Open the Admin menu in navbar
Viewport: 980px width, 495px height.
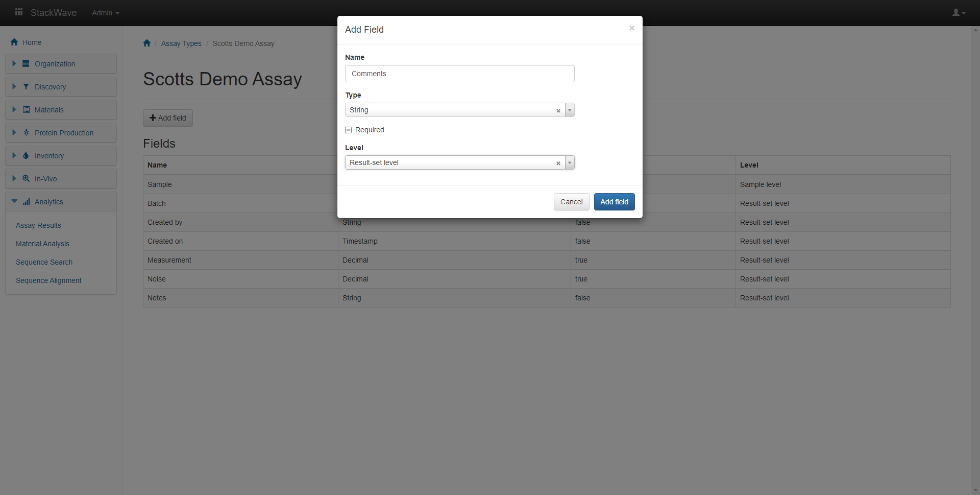pyautogui.click(x=105, y=13)
